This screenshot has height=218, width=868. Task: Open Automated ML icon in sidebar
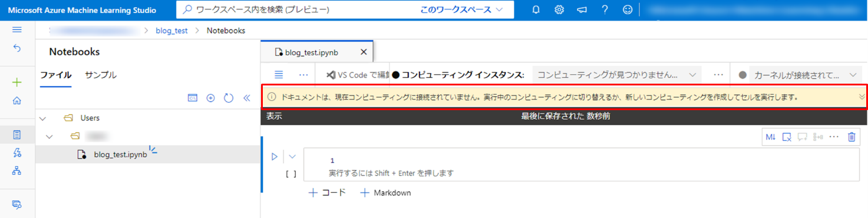17,153
